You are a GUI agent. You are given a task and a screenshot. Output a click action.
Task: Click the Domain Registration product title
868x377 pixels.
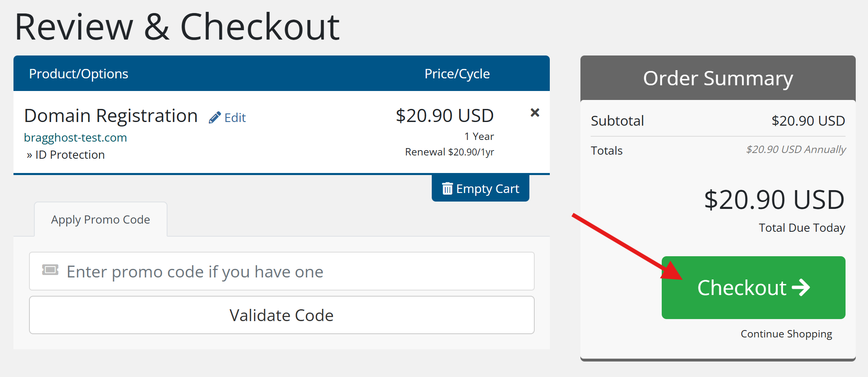[x=111, y=116]
